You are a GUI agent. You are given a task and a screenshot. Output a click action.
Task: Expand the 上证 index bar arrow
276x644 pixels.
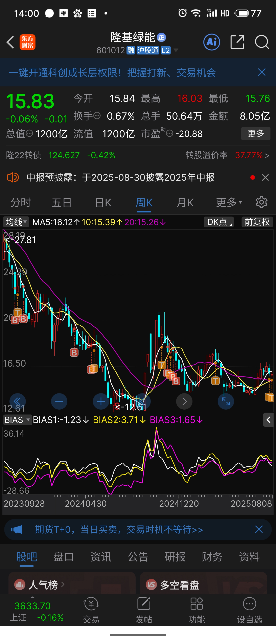pos(32,597)
